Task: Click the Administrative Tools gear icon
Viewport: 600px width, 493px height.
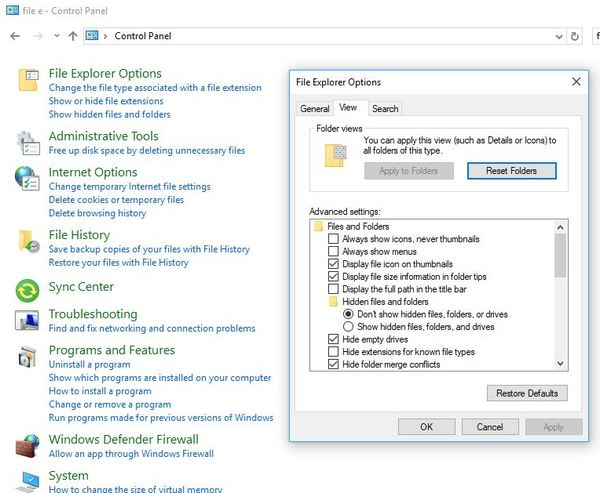Action: [28, 143]
